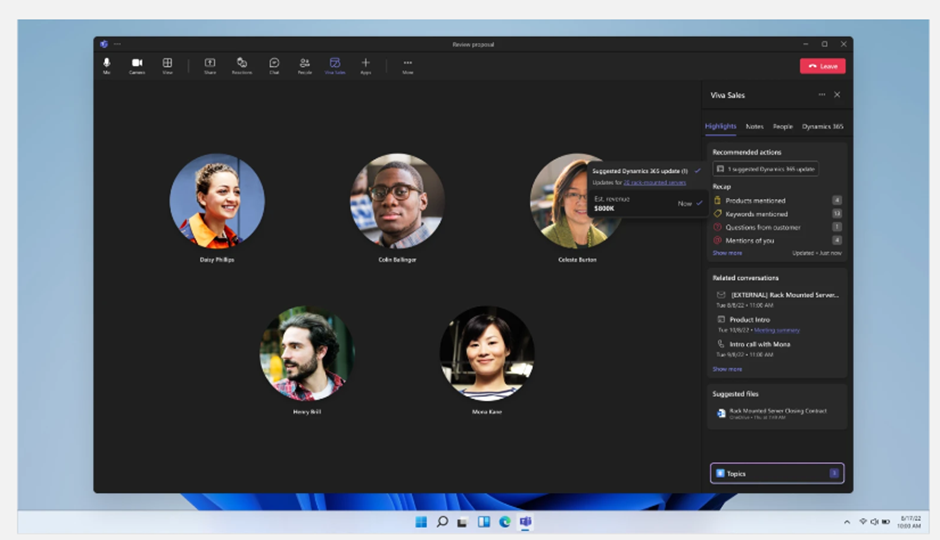
Task: Close the Viva Sales side panel
Action: pos(837,95)
